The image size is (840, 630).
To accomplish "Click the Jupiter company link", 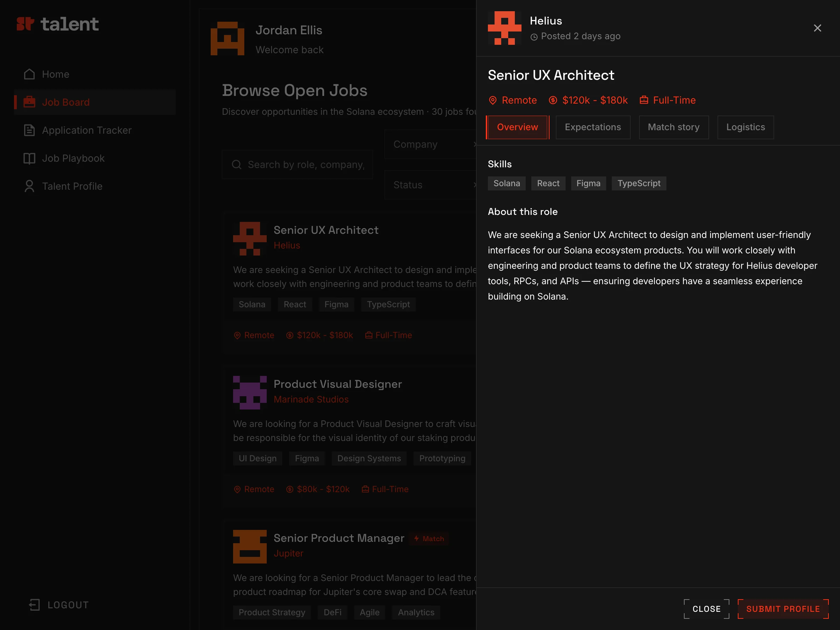I will click(288, 553).
